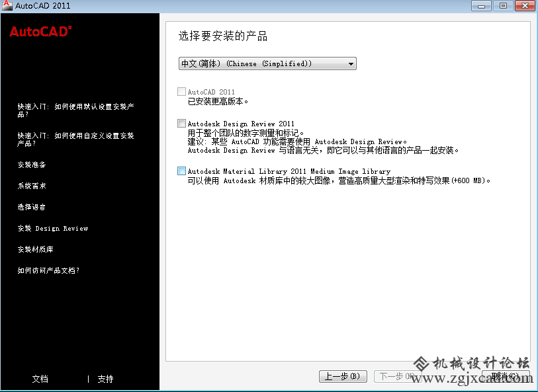Enable Autodesk Material Library 2011 Medium Image library
This screenshot has width=538, height=392.
(x=181, y=171)
